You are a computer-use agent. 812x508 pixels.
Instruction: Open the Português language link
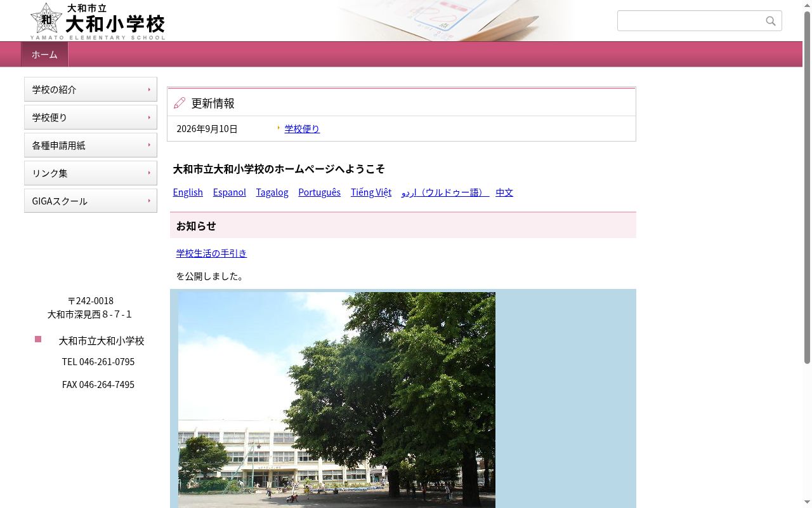pyautogui.click(x=320, y=192)
